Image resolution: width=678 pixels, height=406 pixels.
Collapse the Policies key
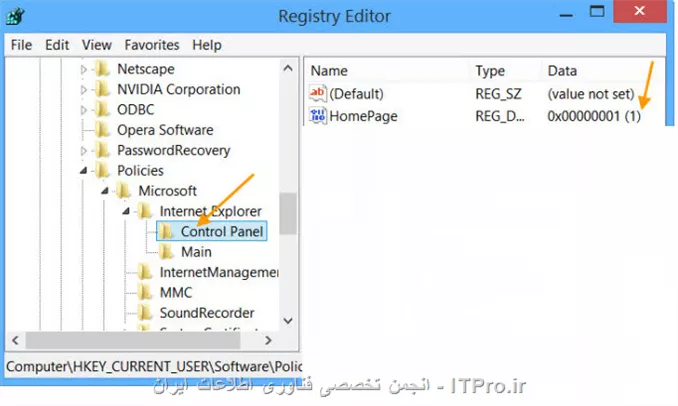click(83, 170)
